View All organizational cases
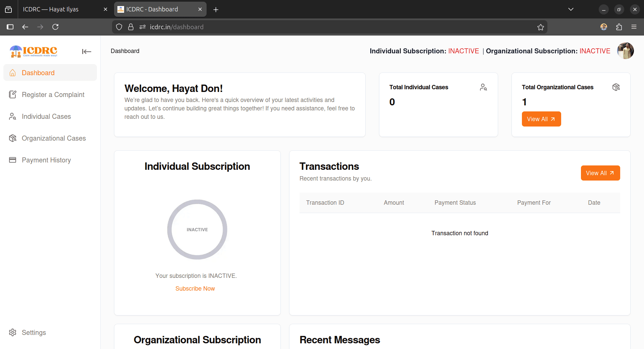 click(x=541, y=119)
